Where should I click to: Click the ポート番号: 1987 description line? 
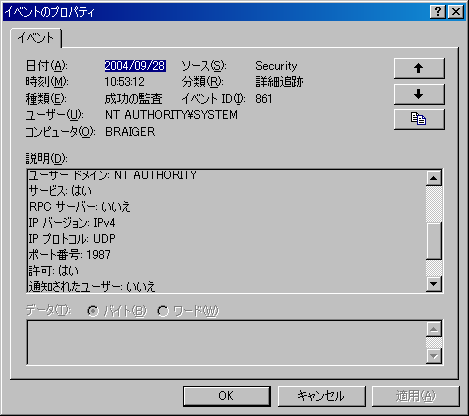69,255
